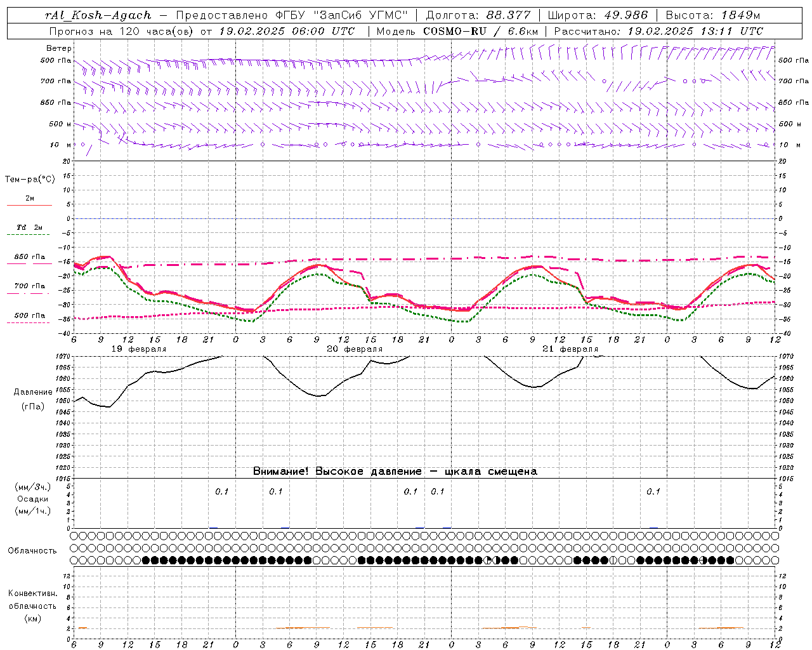Click the Рассчитано: 19.02.2025 13:11 UTC timestamp

pyautogui.click(x=658, y=30)
